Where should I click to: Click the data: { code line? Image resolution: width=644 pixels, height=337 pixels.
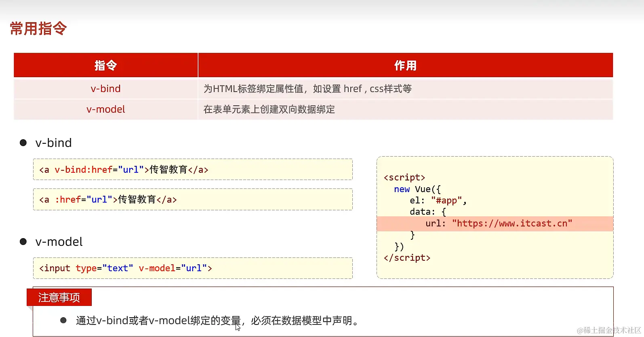point(428,212)
